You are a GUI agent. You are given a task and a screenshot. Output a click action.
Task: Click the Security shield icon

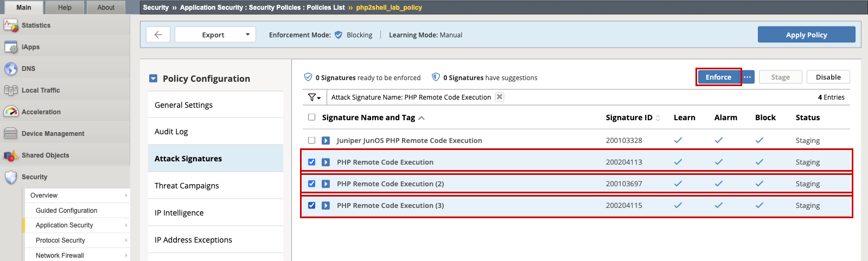[11, 177]
